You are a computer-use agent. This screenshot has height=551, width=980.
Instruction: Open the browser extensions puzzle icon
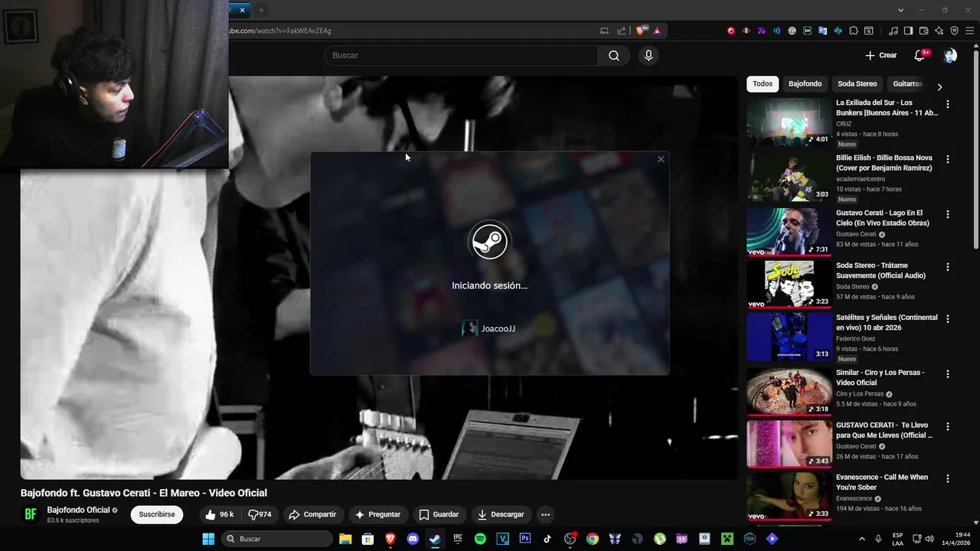pyautogui.click(x=854, y=31)
